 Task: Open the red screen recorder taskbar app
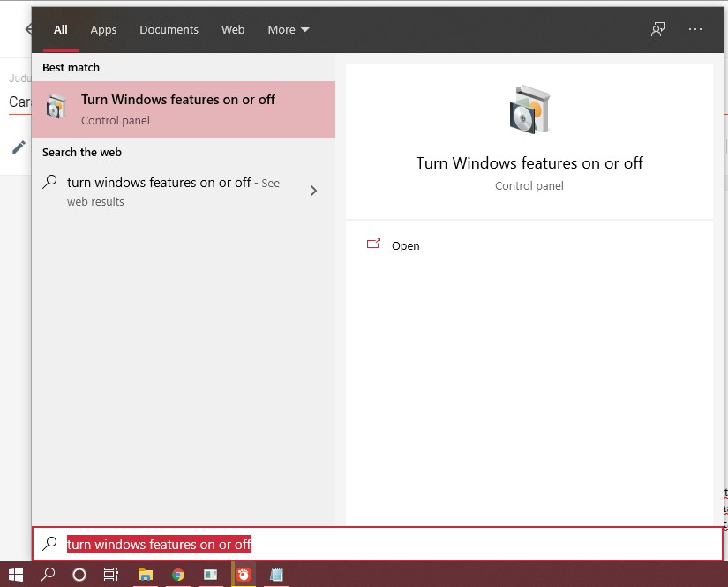(244, 575)
